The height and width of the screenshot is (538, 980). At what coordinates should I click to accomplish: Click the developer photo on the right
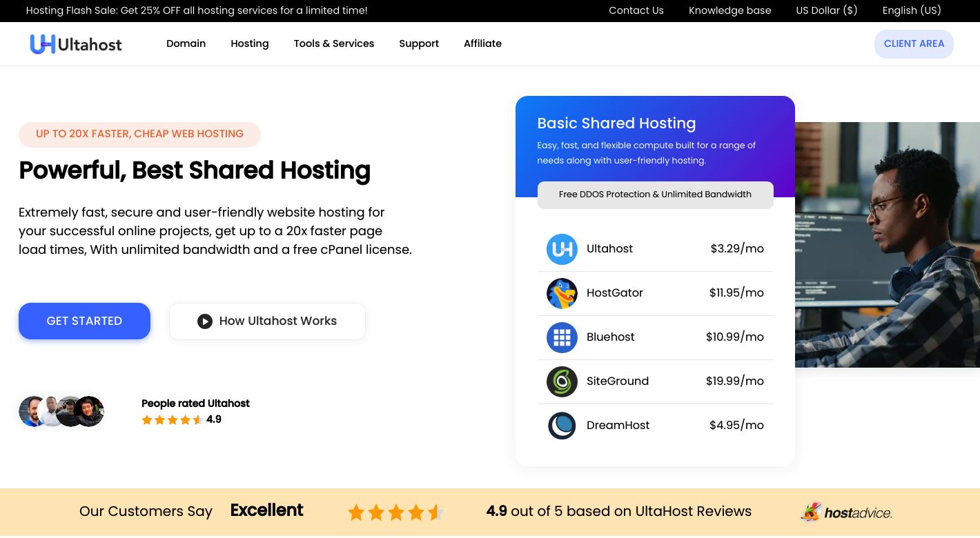click(x=888, y=245)
